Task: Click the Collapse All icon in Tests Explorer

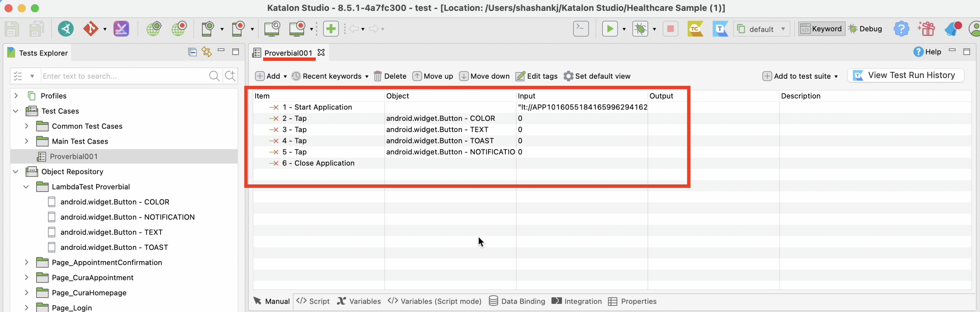Action: (x=192, y=52)
